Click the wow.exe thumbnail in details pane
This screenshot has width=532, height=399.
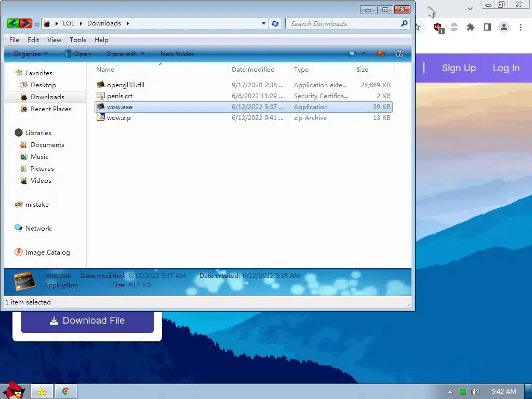tap(25, 281)
